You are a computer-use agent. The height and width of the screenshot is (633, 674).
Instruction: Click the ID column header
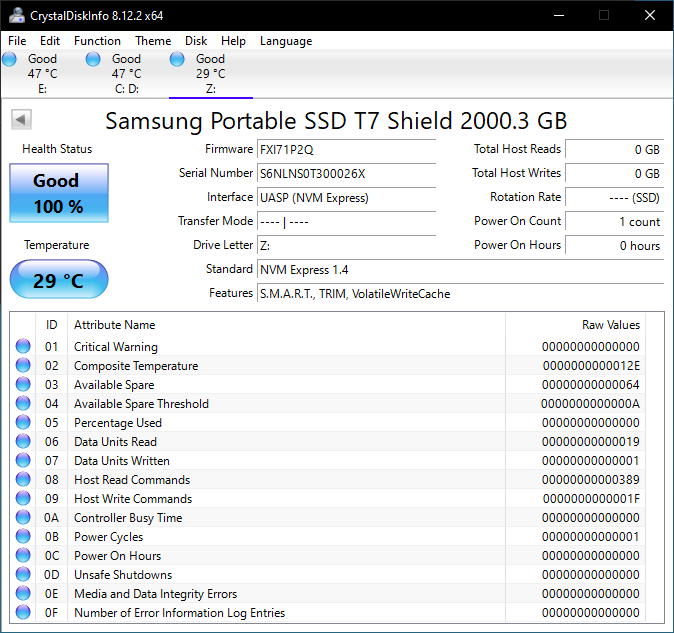[52, 325]
